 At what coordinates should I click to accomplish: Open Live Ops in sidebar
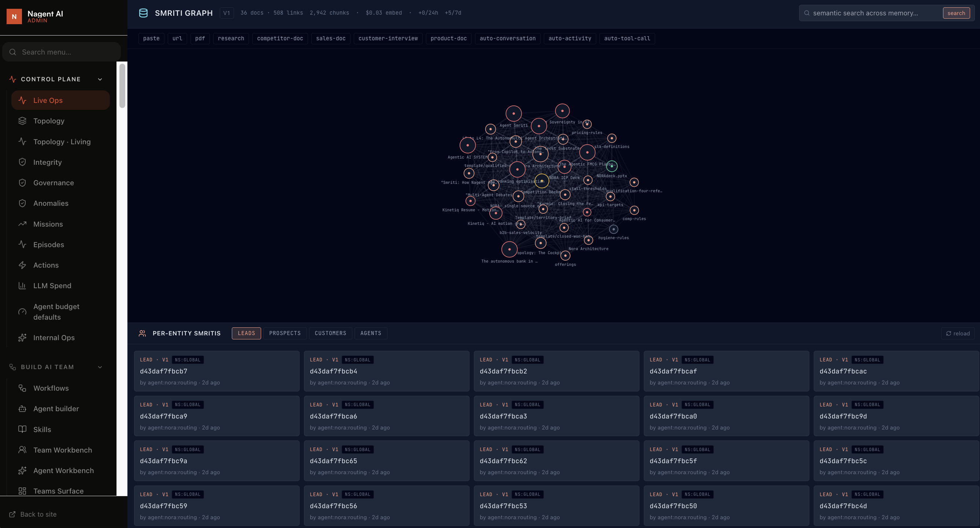coord(60,100)
